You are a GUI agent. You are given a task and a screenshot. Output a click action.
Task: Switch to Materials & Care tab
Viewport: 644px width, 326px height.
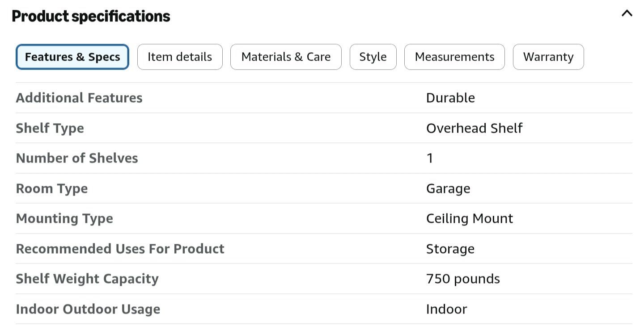click(286, 57)
